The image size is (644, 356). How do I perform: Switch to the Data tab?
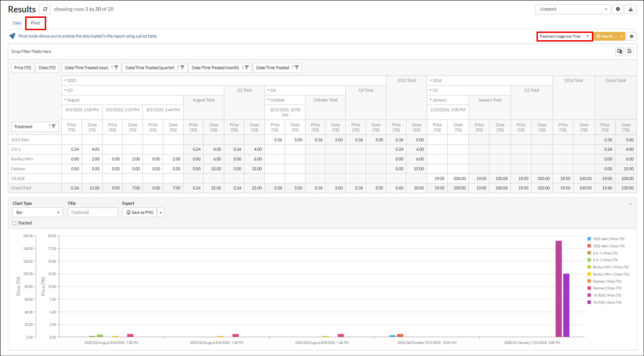coord(16,23)
